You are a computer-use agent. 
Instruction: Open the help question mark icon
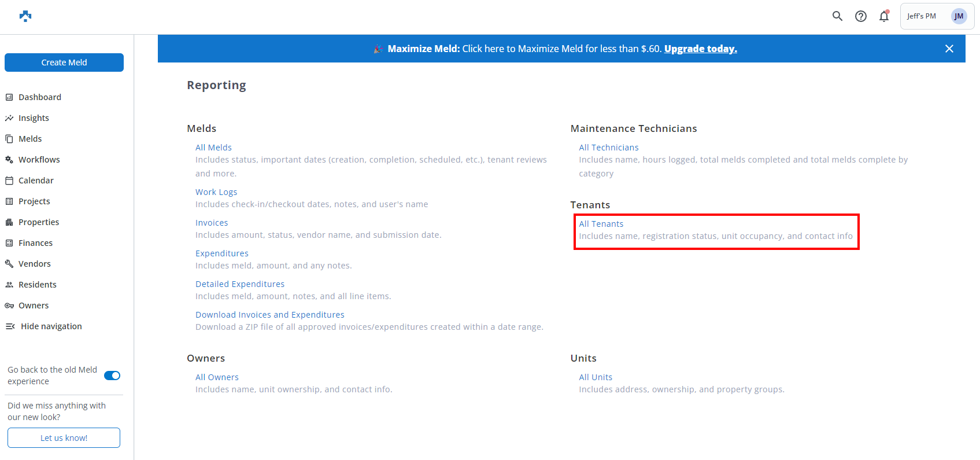pos(861,16)
